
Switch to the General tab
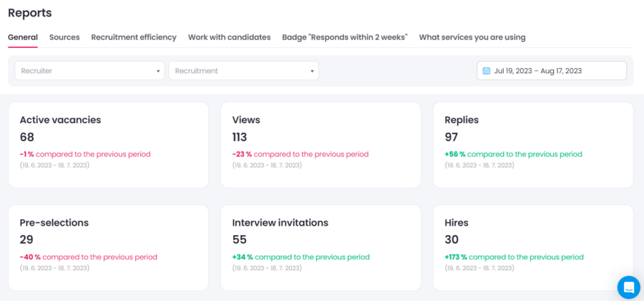click(x=23, y=37)
